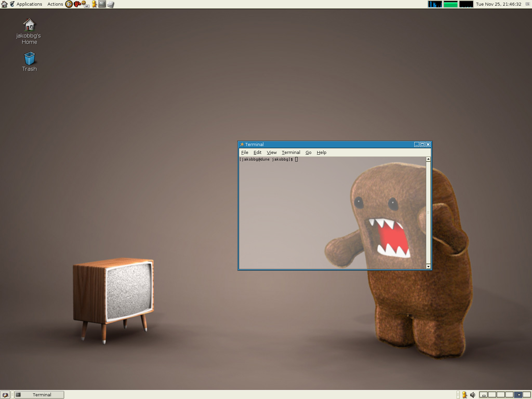Viewport: 532px width, 399px height.
Task: Click the Terminal taskbar button
Action: 39,395
